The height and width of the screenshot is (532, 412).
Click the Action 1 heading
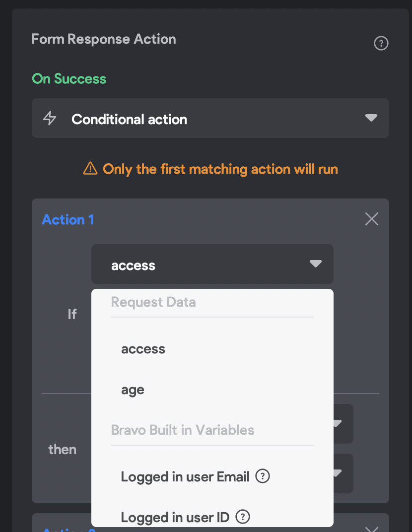[68, 219]
